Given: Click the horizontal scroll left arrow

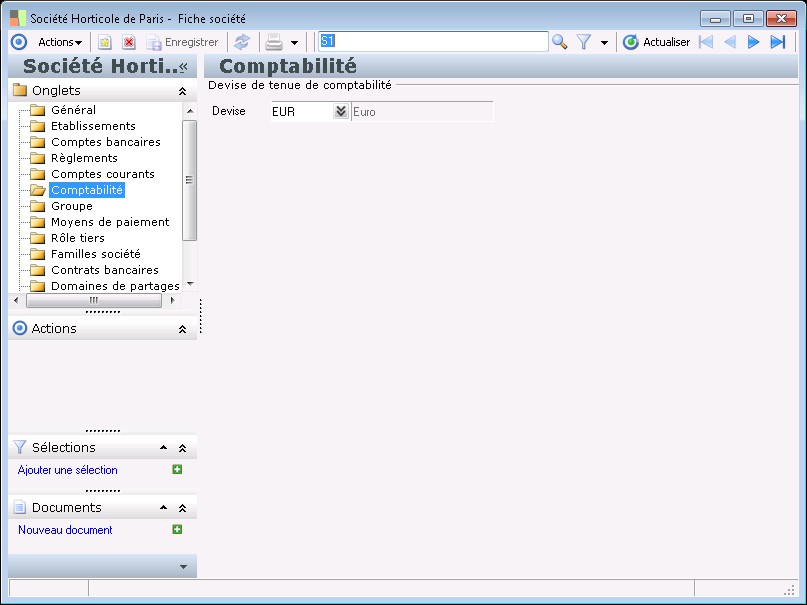Looking at the screenshot, I should coord(16,300).
